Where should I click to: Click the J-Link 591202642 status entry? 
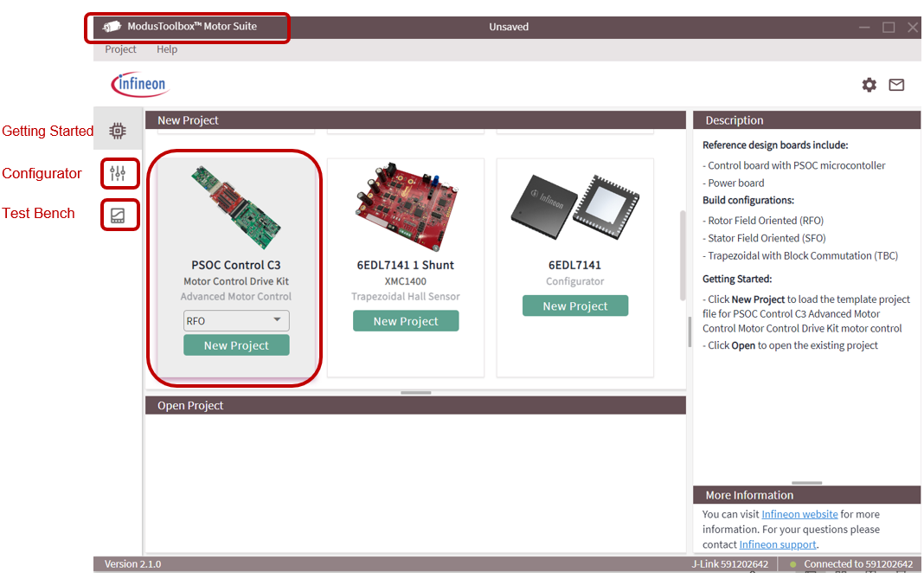tap(729, 564)
